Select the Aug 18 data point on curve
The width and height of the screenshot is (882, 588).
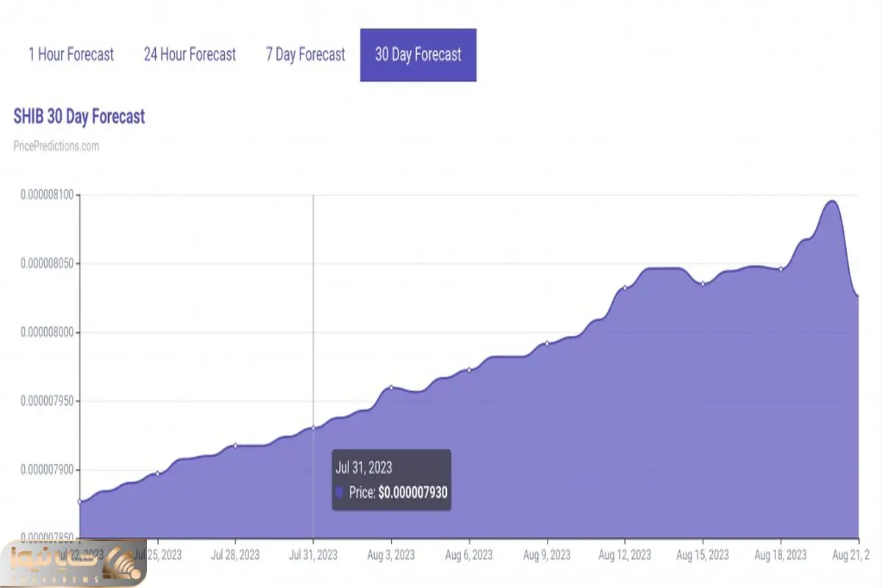(x=781, y=269)
